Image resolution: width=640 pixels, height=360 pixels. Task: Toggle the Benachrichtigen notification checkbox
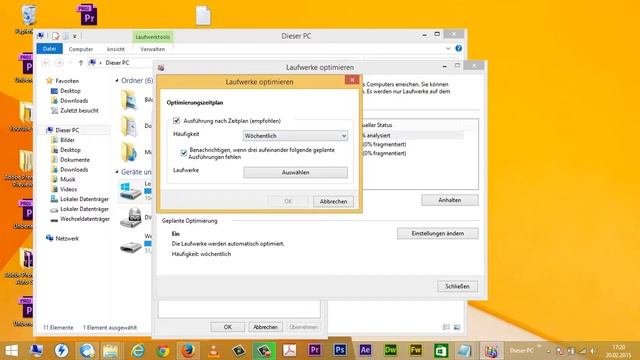click(x=183, y=153)
